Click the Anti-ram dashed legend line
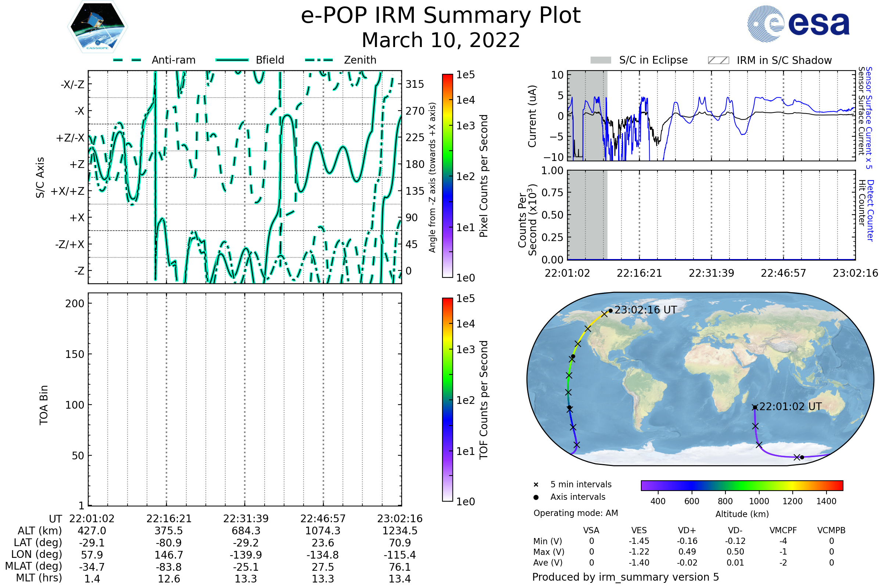The image size is (882, 588). (x=127, y=60)
